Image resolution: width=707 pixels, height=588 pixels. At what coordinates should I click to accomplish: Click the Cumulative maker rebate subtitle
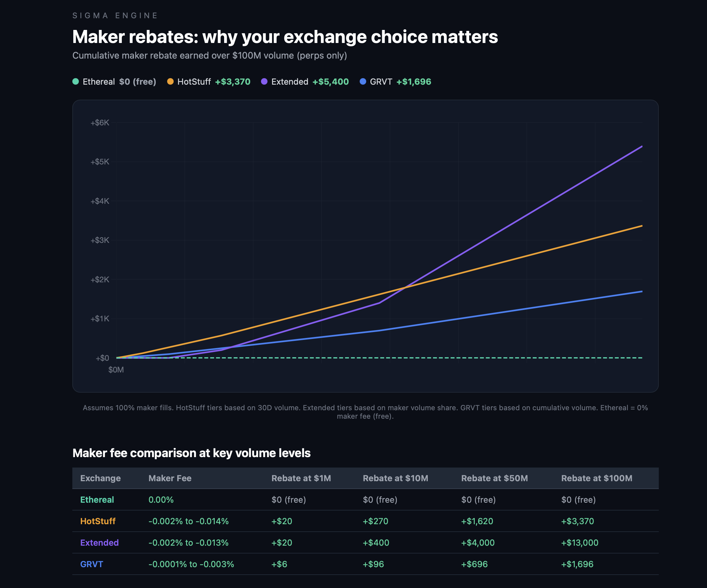[209, 55]
